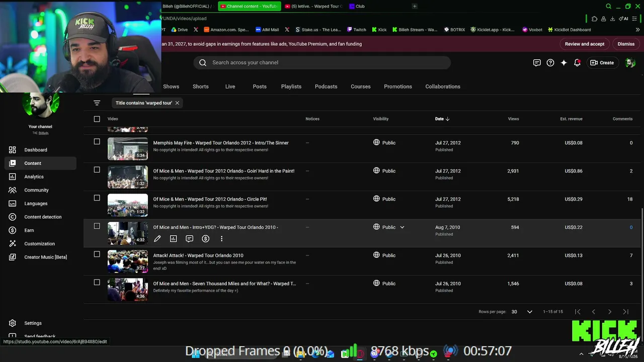Screen dimensions: 644x362
Task: Select the Memphis May Fire video checkbox
Action: (97, 142)
